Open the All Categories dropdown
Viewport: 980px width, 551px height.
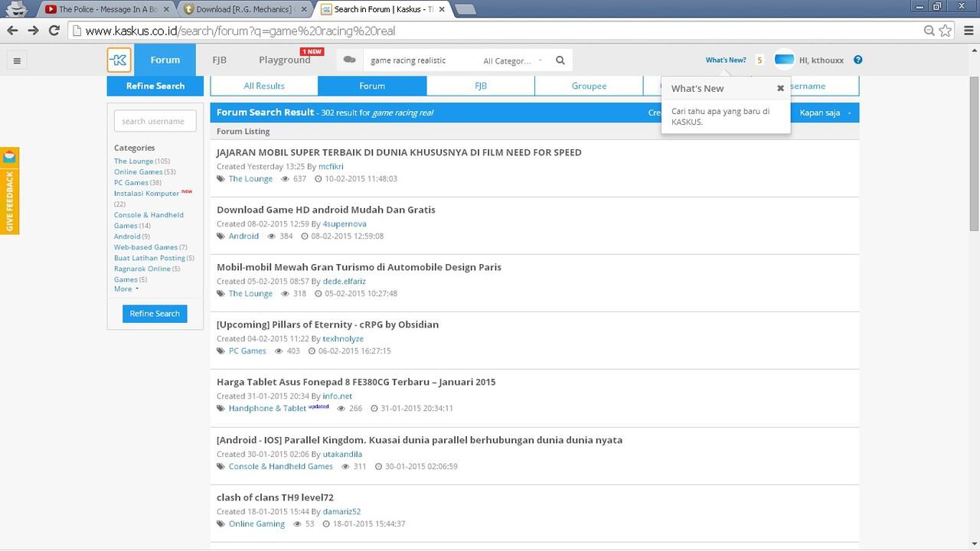[x=513, y=60]
